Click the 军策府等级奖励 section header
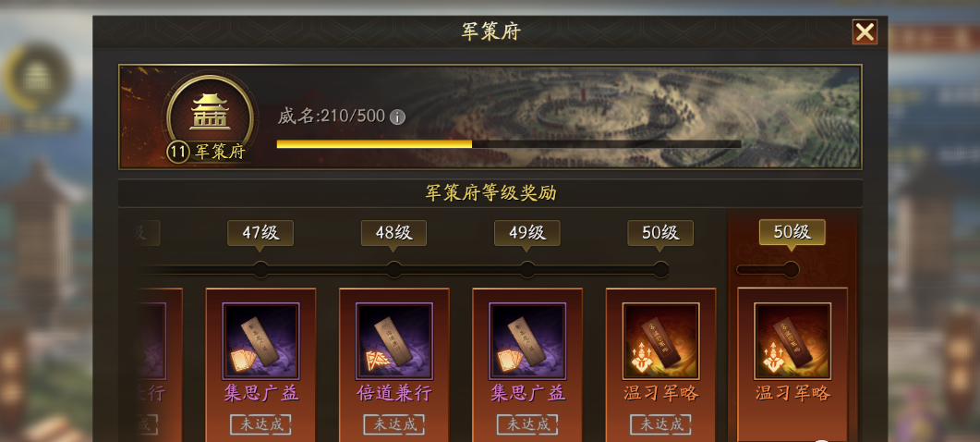This screenshot has height=442, width=980. [490, 193]
